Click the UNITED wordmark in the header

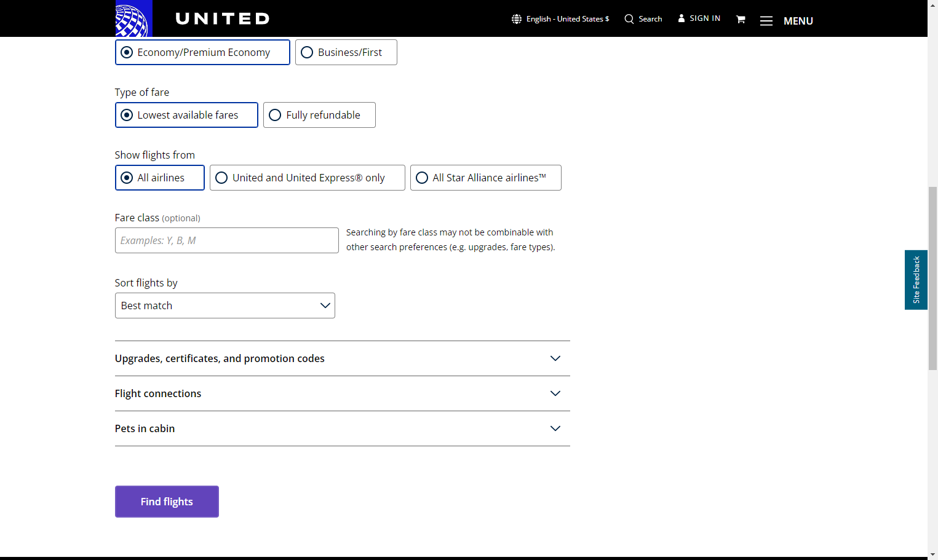(223, 19)
